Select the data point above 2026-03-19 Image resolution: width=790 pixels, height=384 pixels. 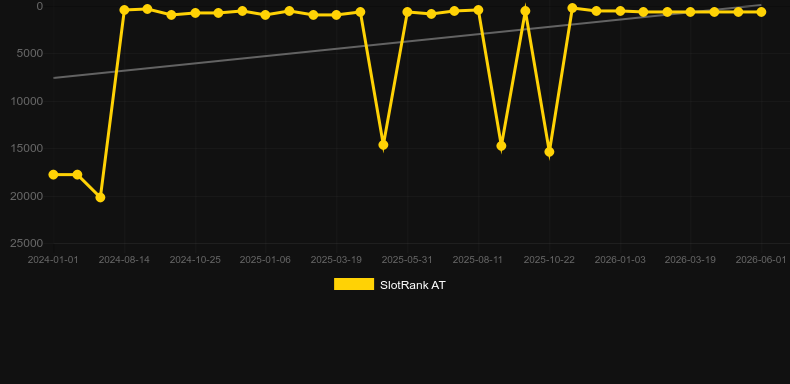point(690,12)
